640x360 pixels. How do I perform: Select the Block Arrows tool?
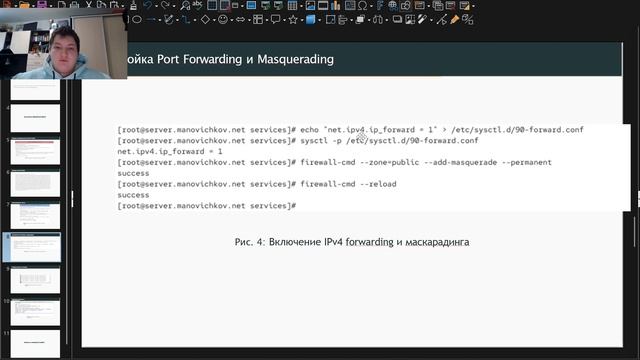[240, 19]
